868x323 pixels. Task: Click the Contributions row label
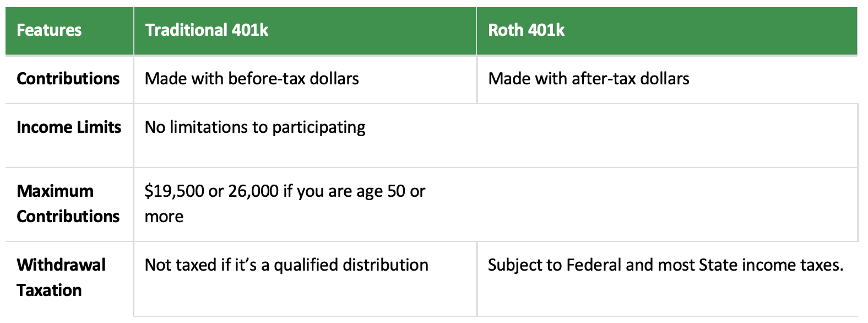(x=68, y=79)
